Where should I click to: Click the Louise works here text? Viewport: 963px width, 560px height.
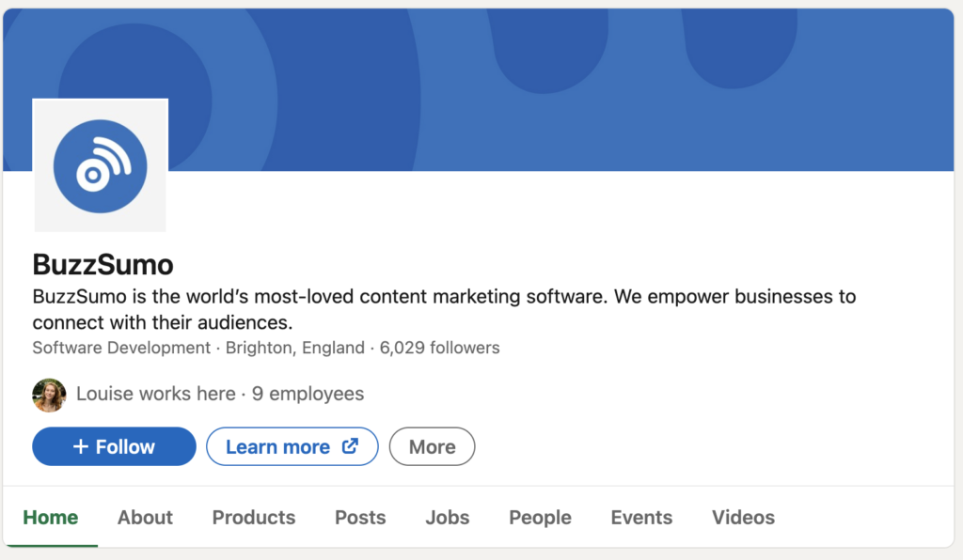point(155,395)
